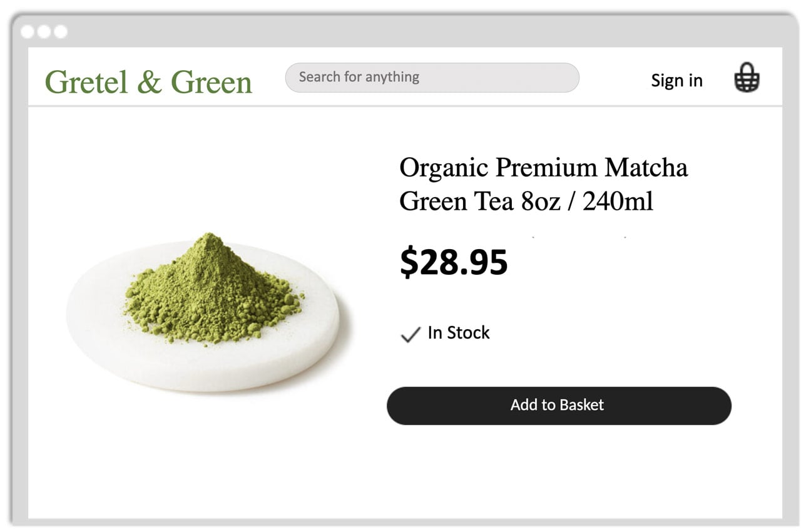Add the matcha tea to basket

[558, 406]
